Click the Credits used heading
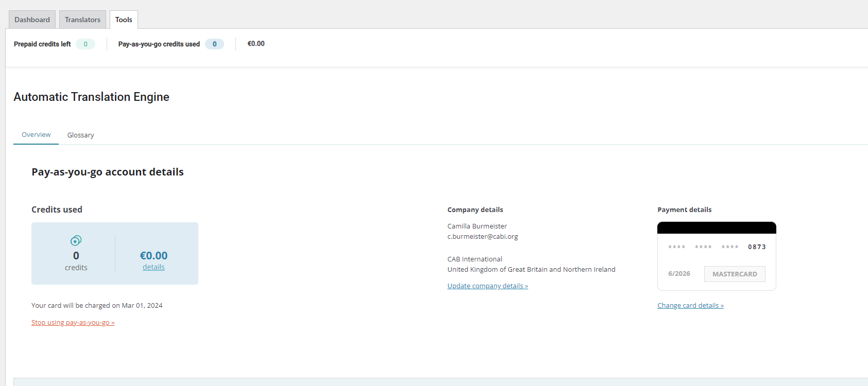The image size is (868, 386). [x=57, y=209]
